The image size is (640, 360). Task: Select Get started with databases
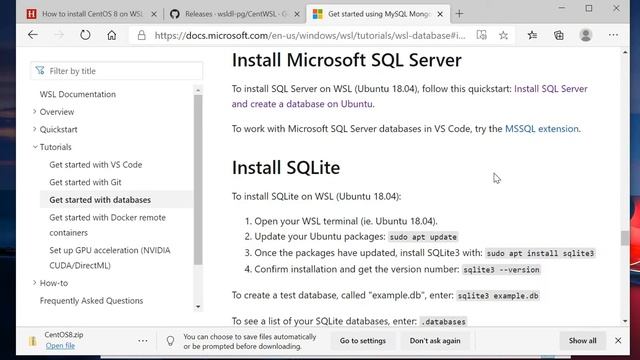coord(100,200)
